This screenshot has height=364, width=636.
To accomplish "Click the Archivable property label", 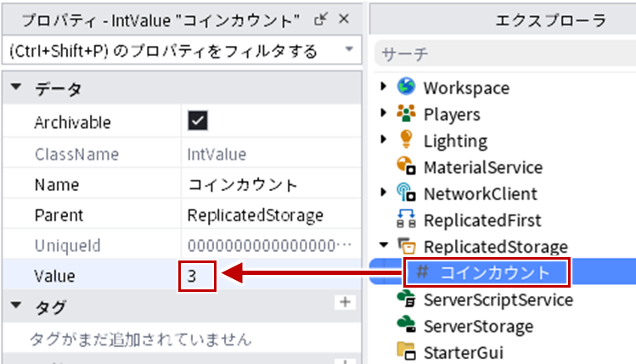I will tap(72, 123).
